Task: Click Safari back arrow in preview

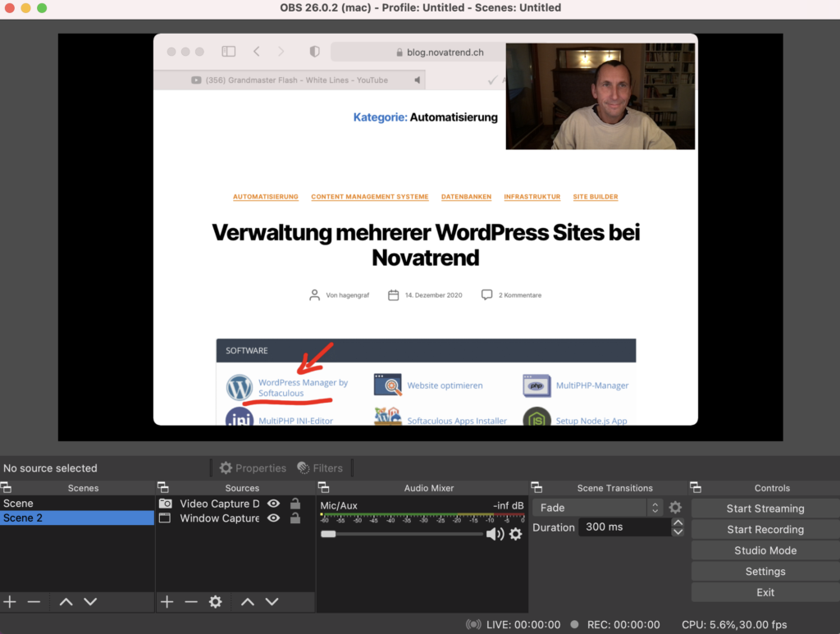Action: [257, 52]
